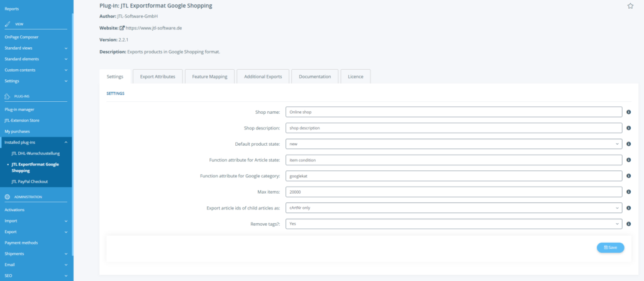
Task: Select JTL Exportformat Google Shopping plug-in
Action: click(35, 167)
